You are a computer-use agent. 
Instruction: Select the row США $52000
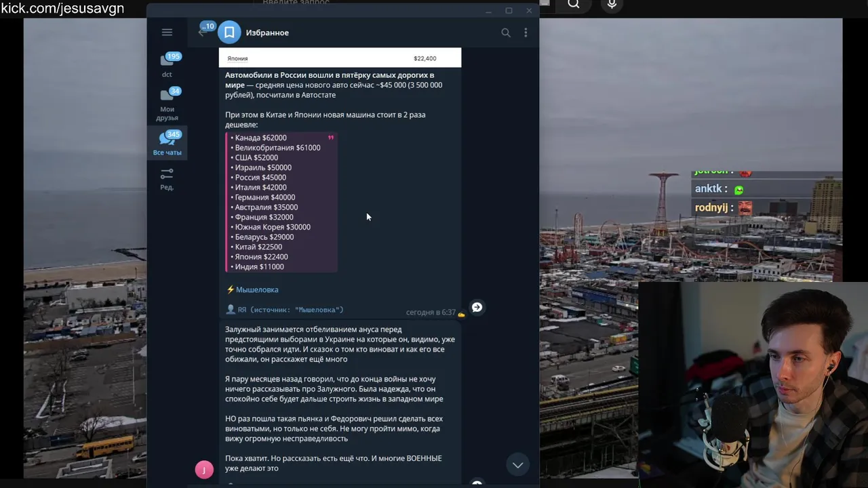point(254,157)
